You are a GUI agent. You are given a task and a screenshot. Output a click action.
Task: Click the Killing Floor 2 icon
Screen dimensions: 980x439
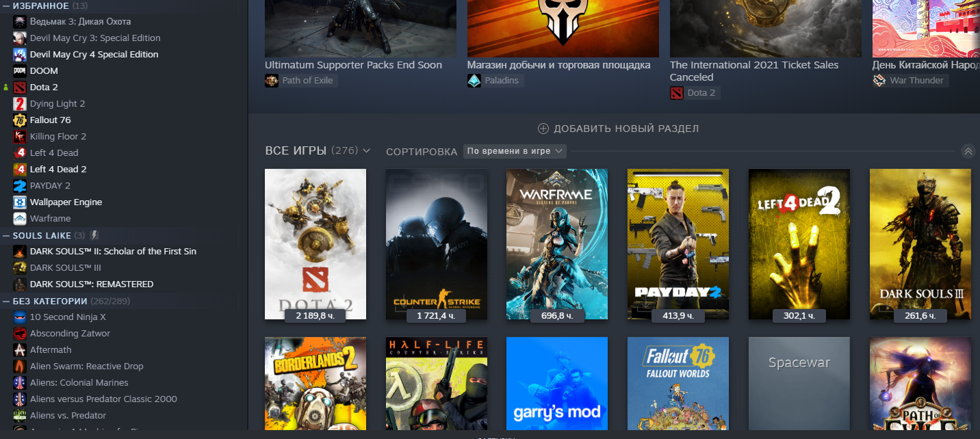click(19, 136)
